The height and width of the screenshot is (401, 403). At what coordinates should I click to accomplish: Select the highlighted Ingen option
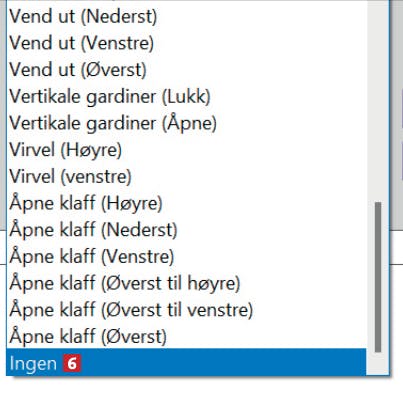coord(186,362)
